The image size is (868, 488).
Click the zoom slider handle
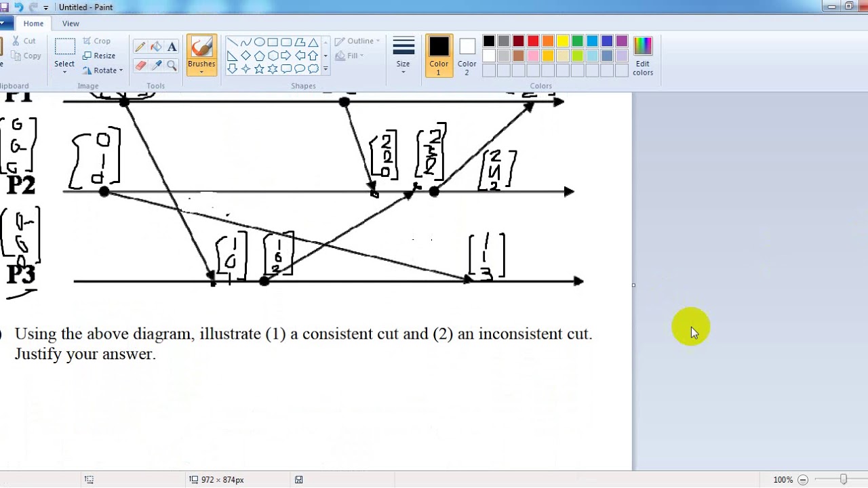coord(843,479)
